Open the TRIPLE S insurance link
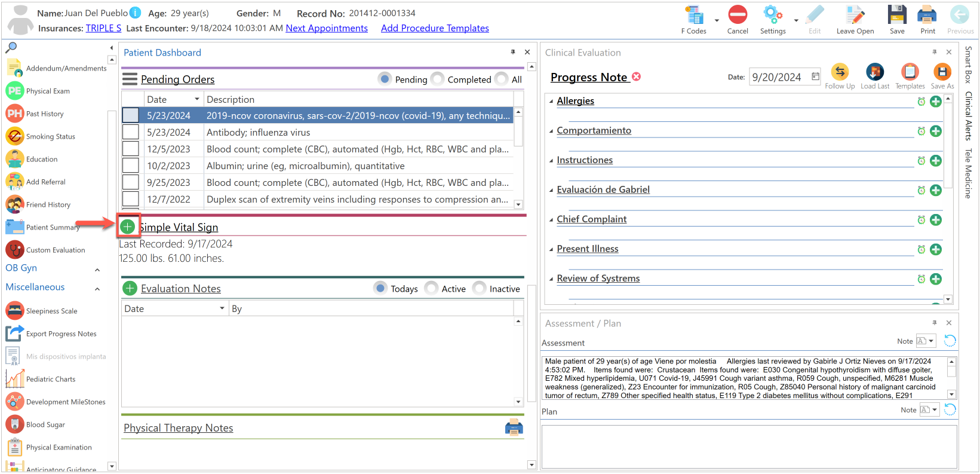Image resolution: width=980 pixels, height=474 pixels. tap(103, 28)
